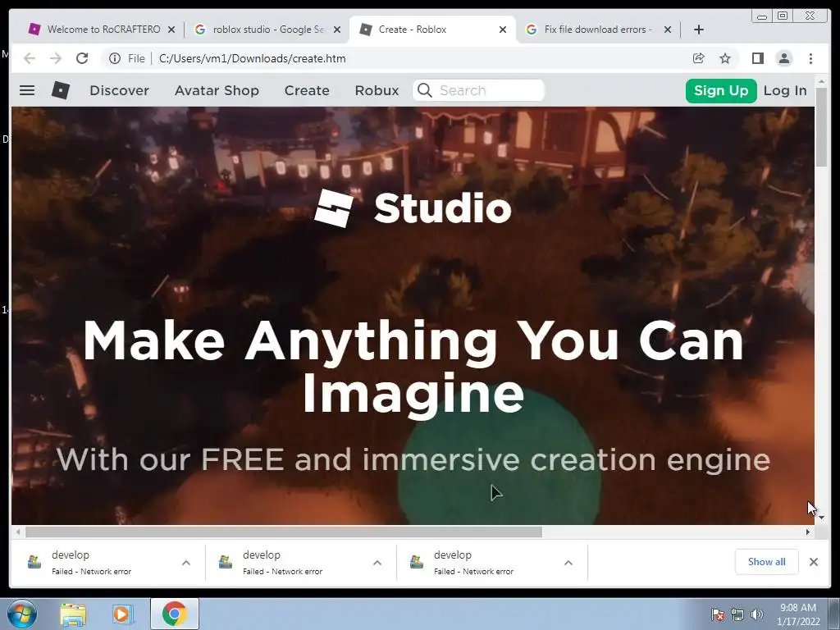Click the scroll-right arrow of horizontal scrollbar
The image size is (840, 630).
(x=808, y=532)
